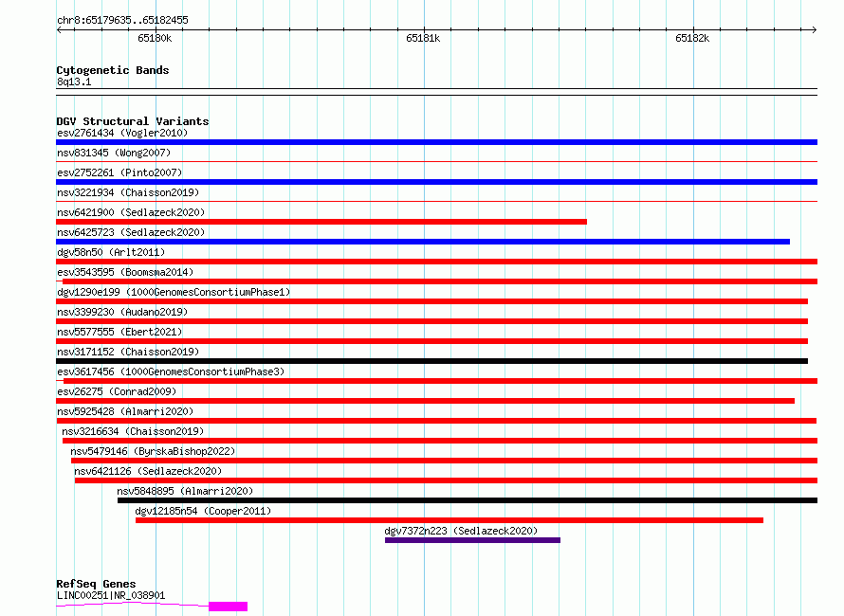Click the RefSeq Genes track title
Screen dimensions: 844x616
click(96, 584)
